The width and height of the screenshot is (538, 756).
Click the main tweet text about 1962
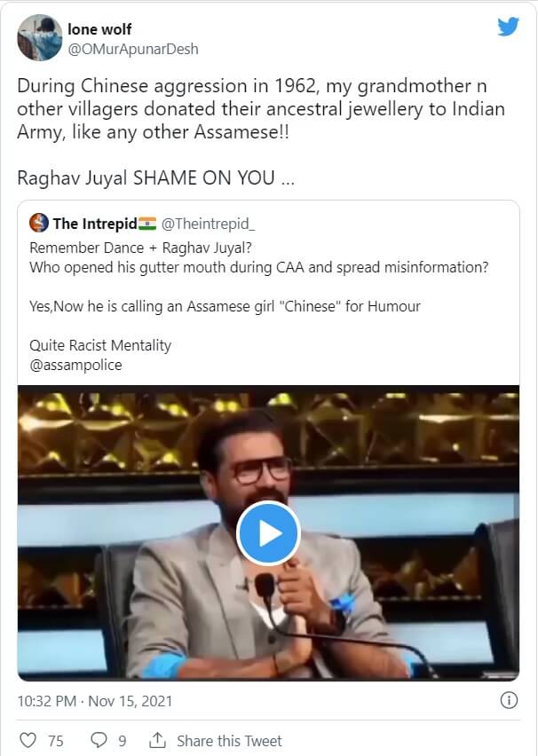coord(257,108)
